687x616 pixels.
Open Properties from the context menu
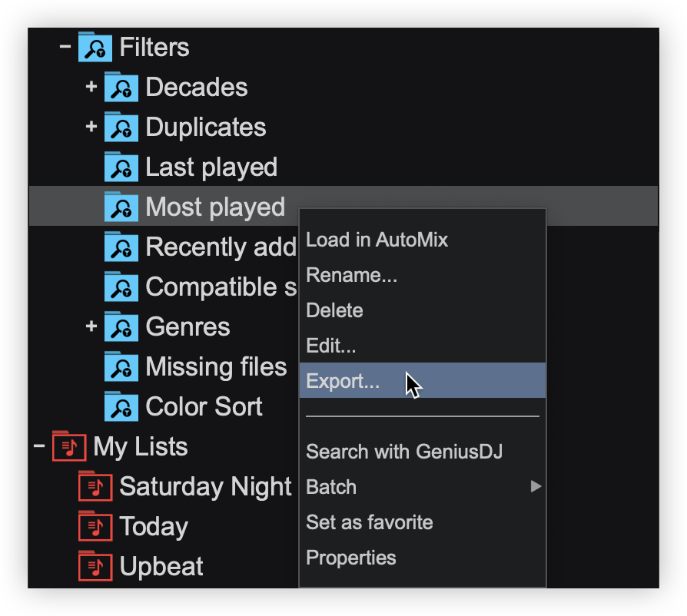(350, 558)
